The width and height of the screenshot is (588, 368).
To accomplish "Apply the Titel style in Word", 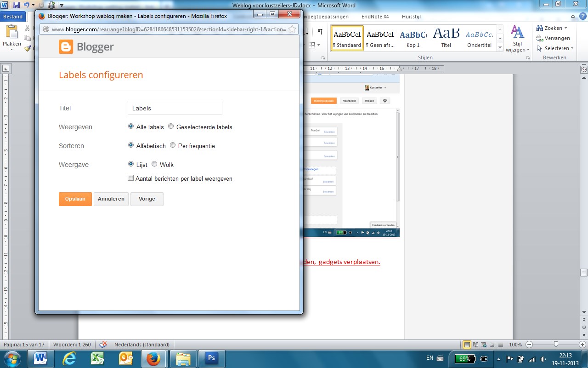I will 446,38.
